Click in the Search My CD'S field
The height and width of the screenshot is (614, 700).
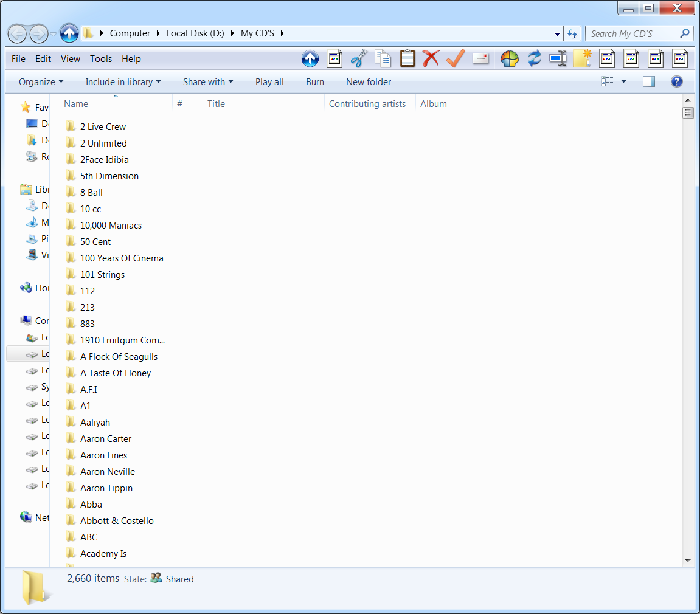click(632, 33)
